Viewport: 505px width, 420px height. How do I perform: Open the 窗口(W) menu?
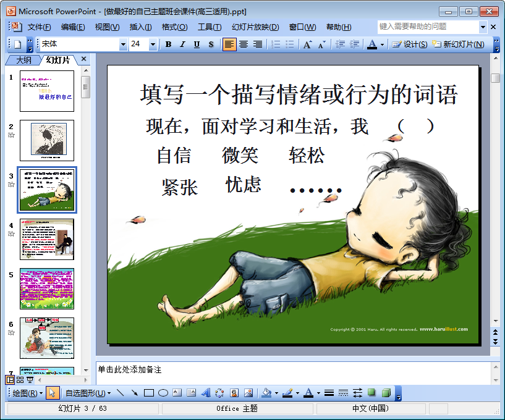(x=302, y=27)
